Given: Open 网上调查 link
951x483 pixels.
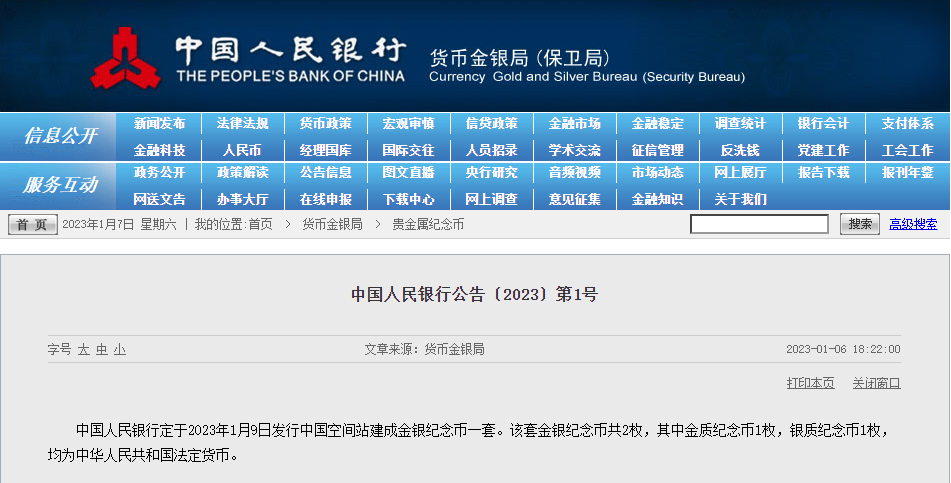Looking at the screenshot, I should (x=491, y=199).
